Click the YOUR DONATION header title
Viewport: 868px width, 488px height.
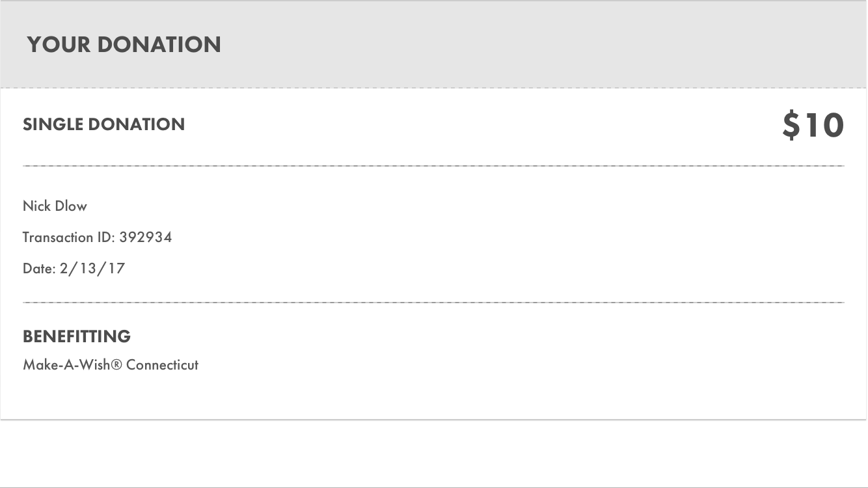tap(124, 45)
